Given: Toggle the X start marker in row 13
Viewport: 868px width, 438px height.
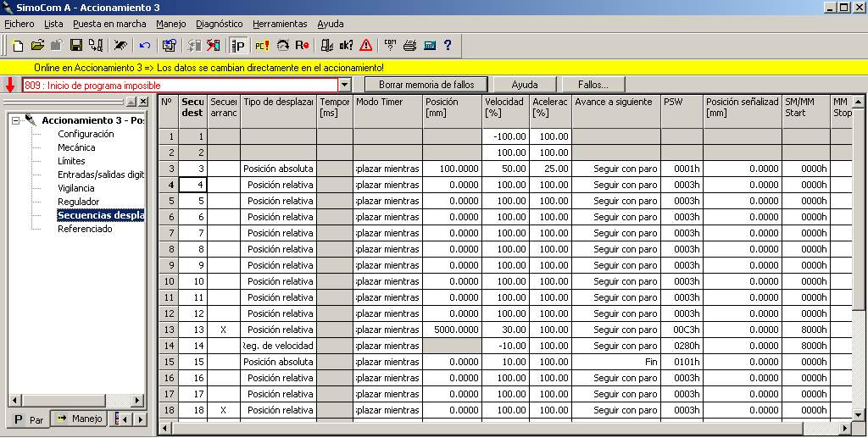Looking at the screenshot, I should click(x=224, y=330).
